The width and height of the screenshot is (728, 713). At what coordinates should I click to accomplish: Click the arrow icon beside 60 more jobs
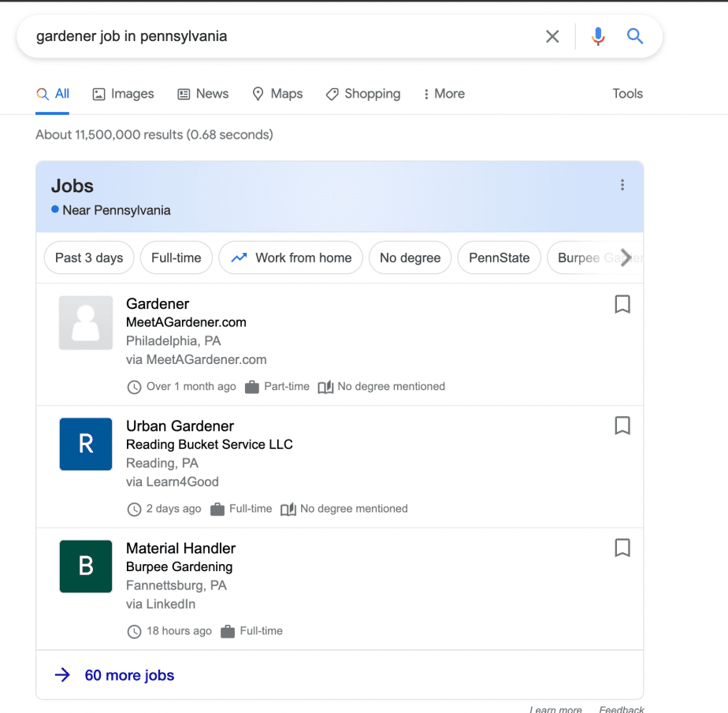(x=63, y=675)
